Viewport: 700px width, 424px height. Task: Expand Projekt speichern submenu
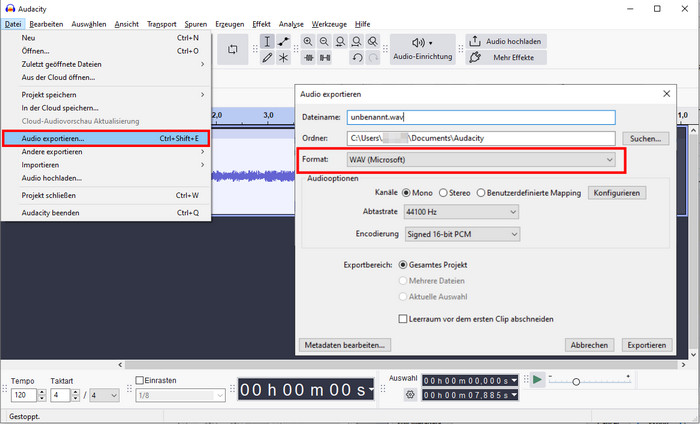pos(107,95)
